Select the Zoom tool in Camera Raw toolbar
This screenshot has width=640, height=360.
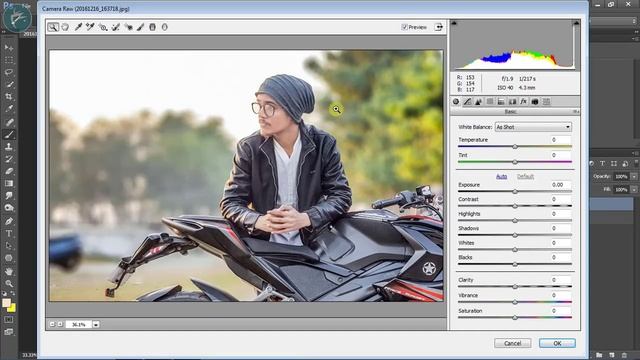tap(53, 27)
